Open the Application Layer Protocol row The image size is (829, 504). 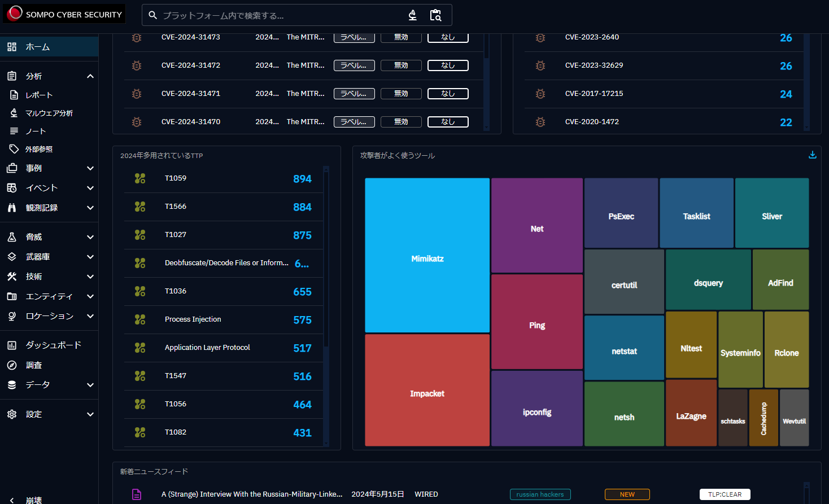224,348
